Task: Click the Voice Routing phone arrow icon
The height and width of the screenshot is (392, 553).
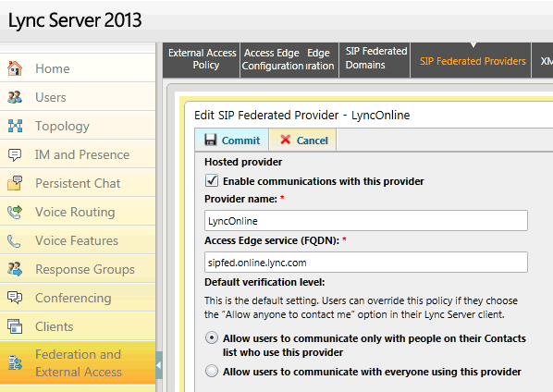Action: [x=15, y=212]
